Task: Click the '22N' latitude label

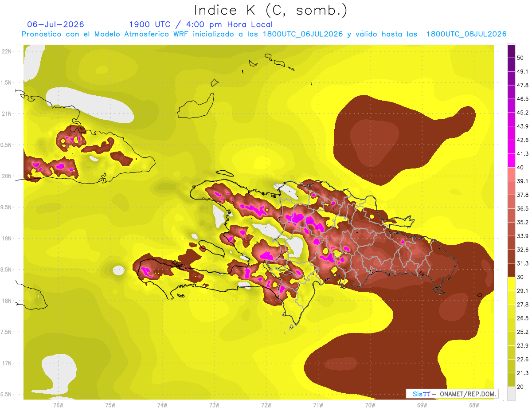Action: pos(6,51)
